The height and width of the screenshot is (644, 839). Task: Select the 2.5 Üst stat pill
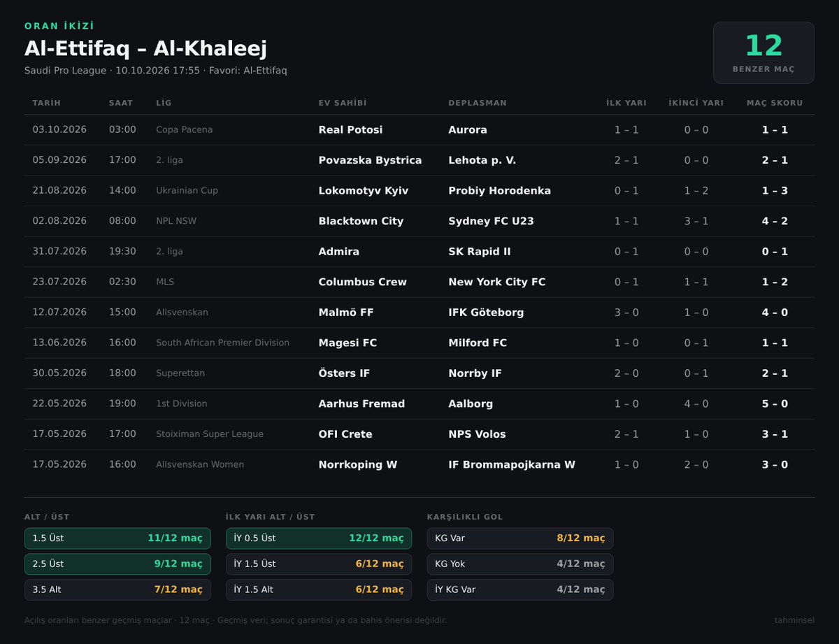(117, 564)
